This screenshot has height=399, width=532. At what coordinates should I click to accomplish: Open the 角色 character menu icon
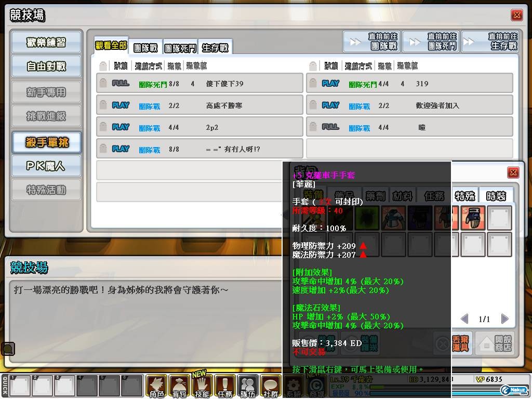point(156,386)
